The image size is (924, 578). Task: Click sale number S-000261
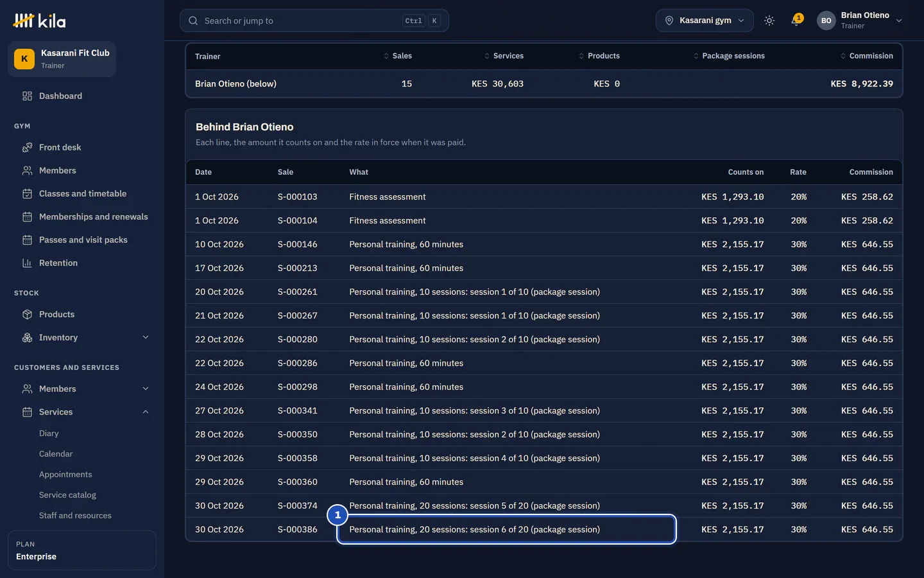point(298,292)
